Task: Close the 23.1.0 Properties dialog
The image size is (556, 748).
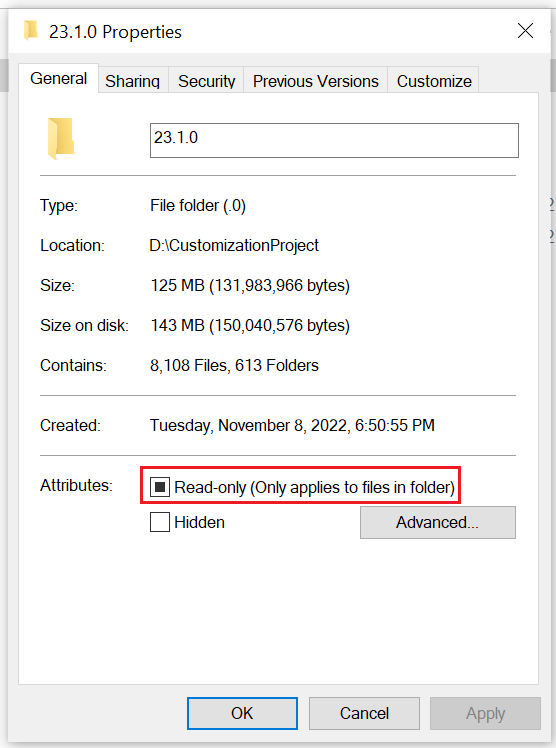Action: tap(525, 31)
